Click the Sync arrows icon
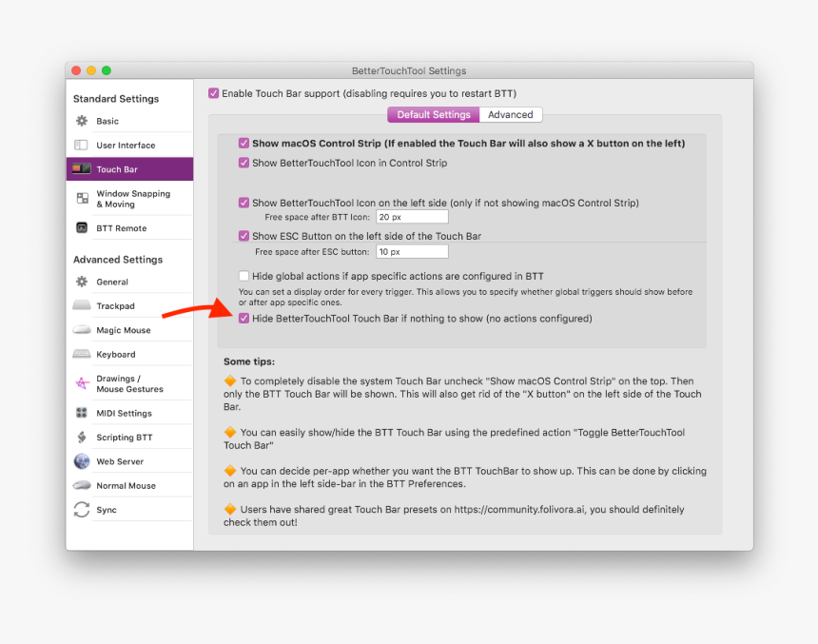 click(82, 509)
